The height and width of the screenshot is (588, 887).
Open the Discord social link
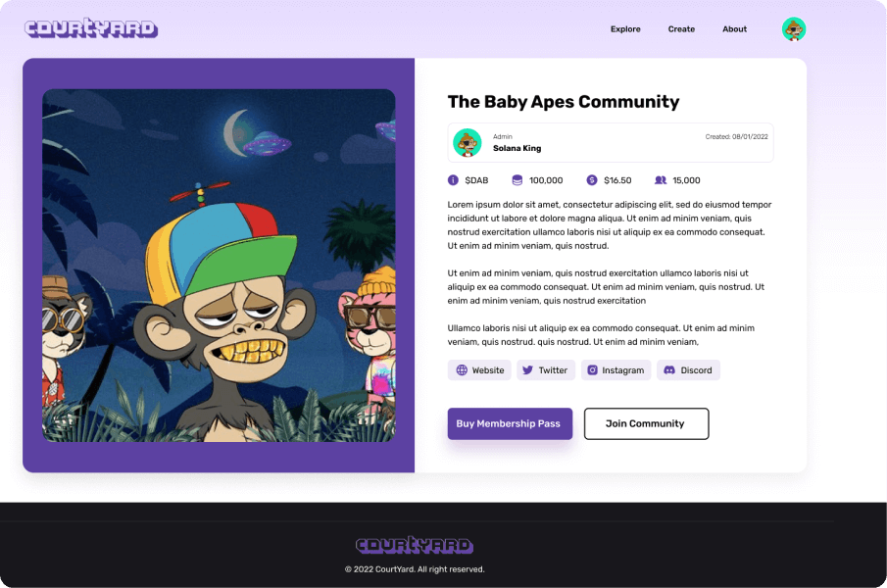[x=688, y=369]
